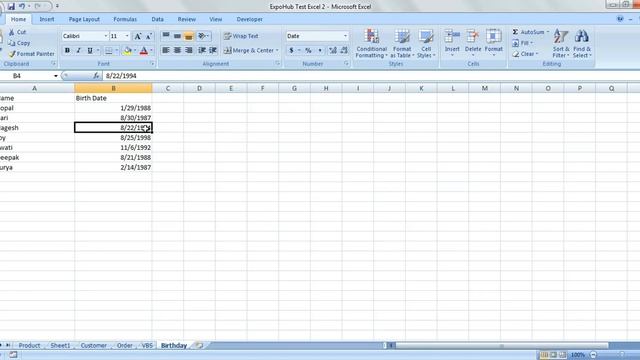Open Merge & Center dropdown arrow
The height and width of the screenshot is (360, 640).
tap(277, 51)
